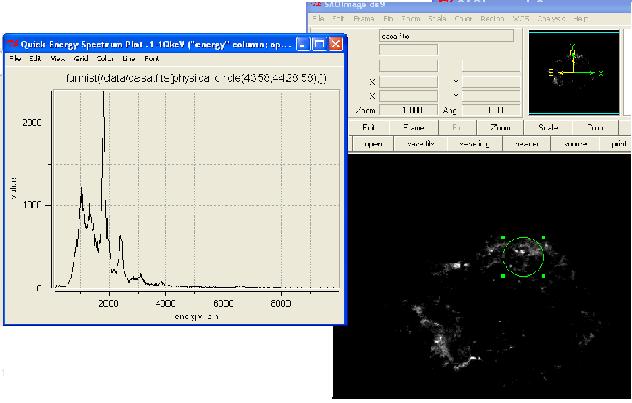632x403 pixels.
Task: Click the DS9 window title bar icon
Action: (x=317, y=4)
